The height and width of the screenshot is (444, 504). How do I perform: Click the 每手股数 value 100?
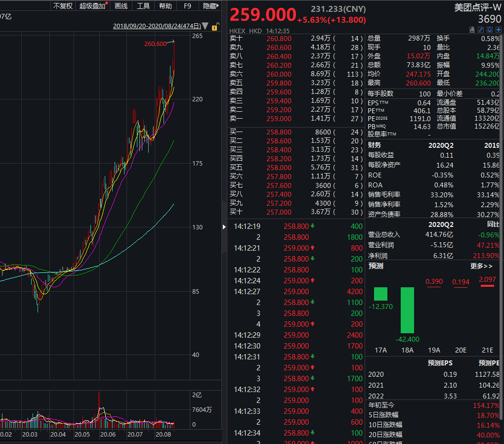coord(424,93)
